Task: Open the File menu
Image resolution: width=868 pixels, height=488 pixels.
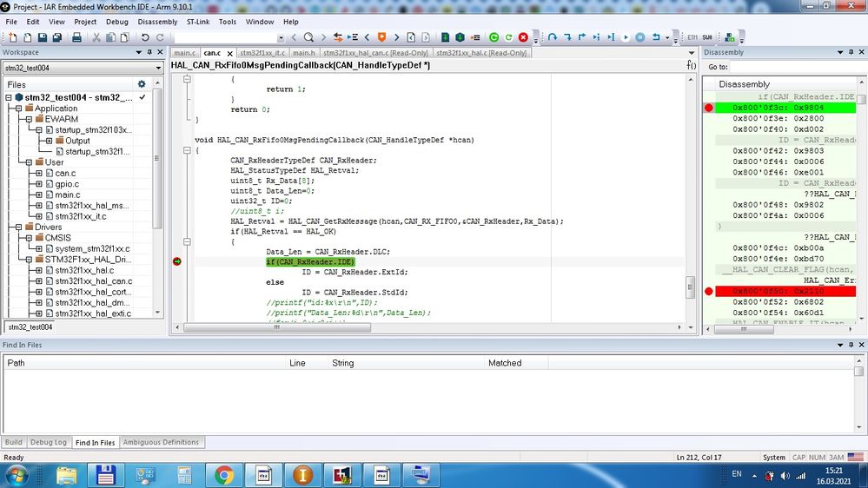Action: tap(11, 22)
